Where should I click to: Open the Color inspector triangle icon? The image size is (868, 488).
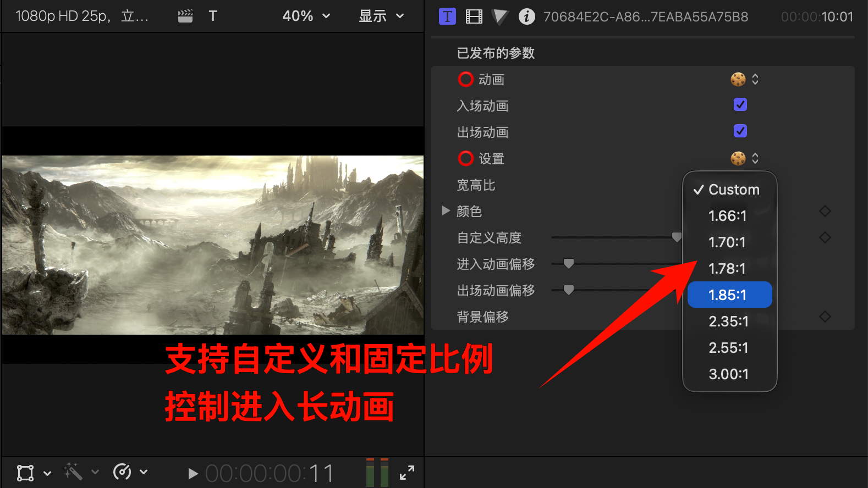500,16
